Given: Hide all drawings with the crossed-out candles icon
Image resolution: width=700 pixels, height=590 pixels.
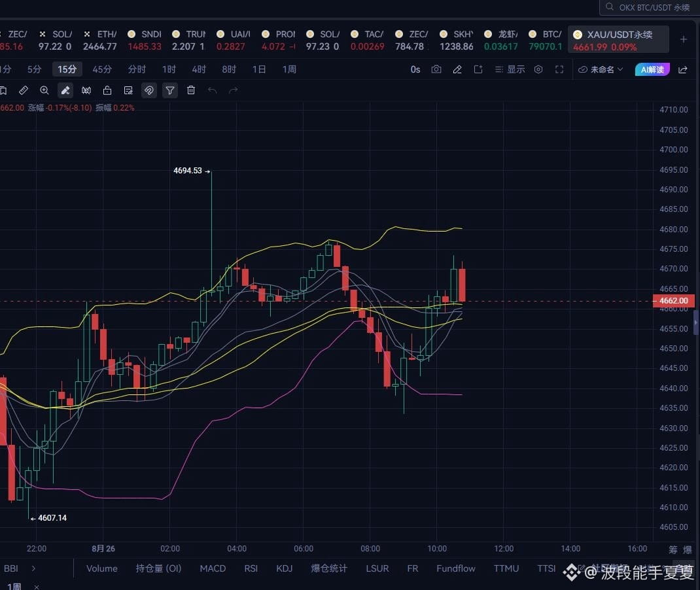Looking at the screenshot, I should coord(86,91).
